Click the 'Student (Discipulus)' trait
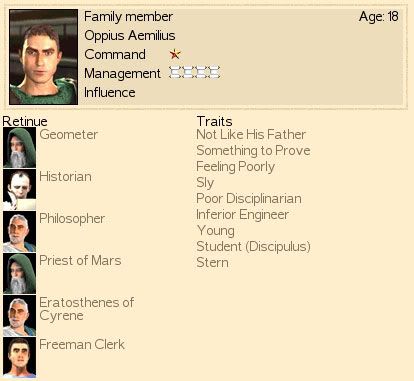414x381 pixels. pyautogui.click(x=254, y=247)
